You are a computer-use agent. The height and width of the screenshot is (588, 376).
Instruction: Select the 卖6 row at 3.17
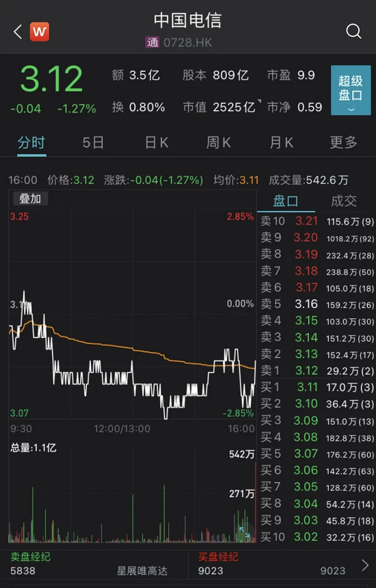(x=317, y=288)
